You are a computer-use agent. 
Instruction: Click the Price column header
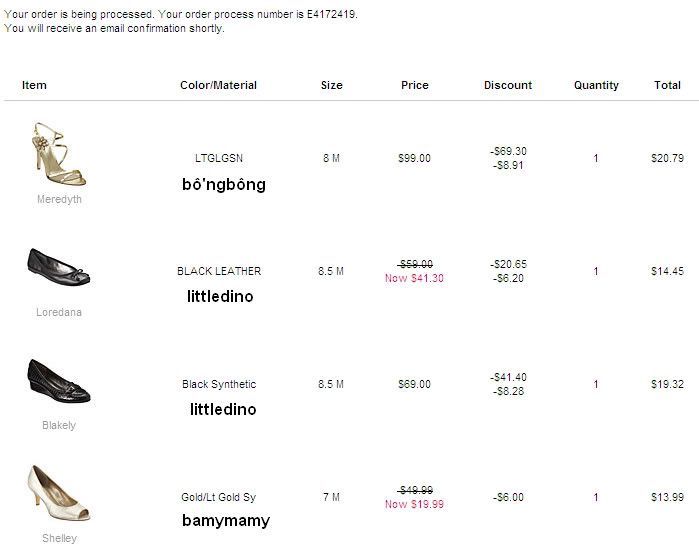pyautogui.click(x=415, y=86)
